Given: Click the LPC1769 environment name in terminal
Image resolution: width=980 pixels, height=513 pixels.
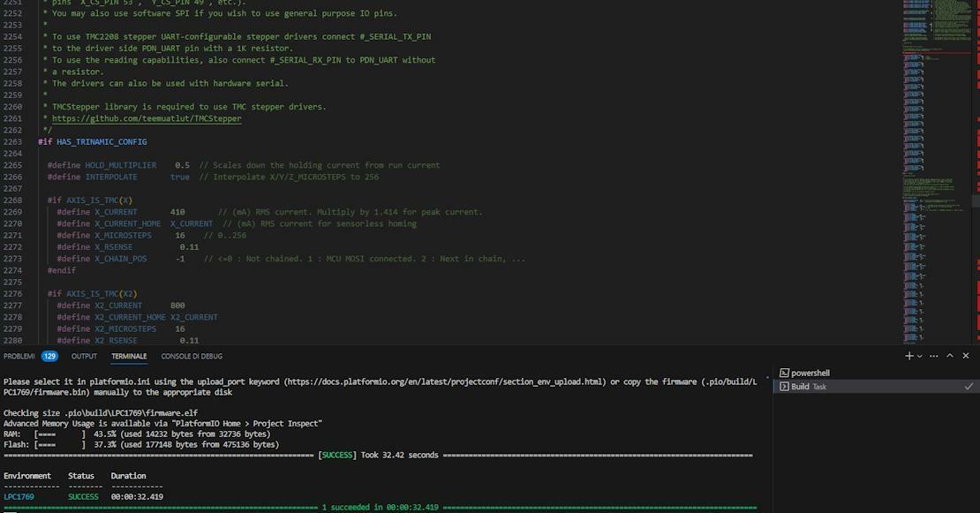Looking at the screenshot, I should click(19, 497).
